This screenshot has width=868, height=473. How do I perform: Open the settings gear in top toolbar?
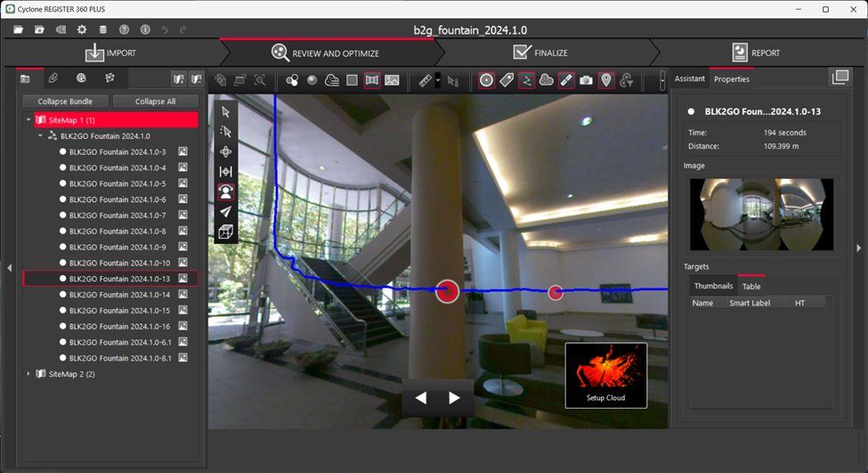[82, 29]
